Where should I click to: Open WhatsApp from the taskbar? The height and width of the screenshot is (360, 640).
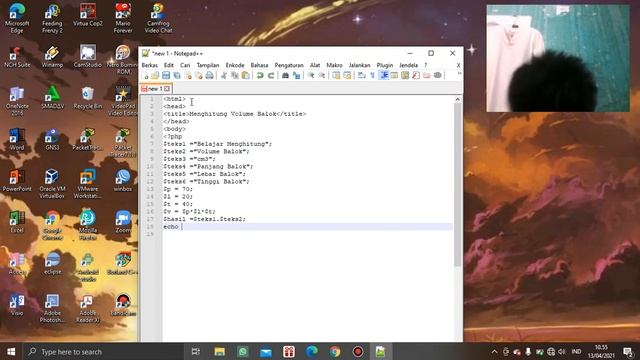[x=243, y=351]
